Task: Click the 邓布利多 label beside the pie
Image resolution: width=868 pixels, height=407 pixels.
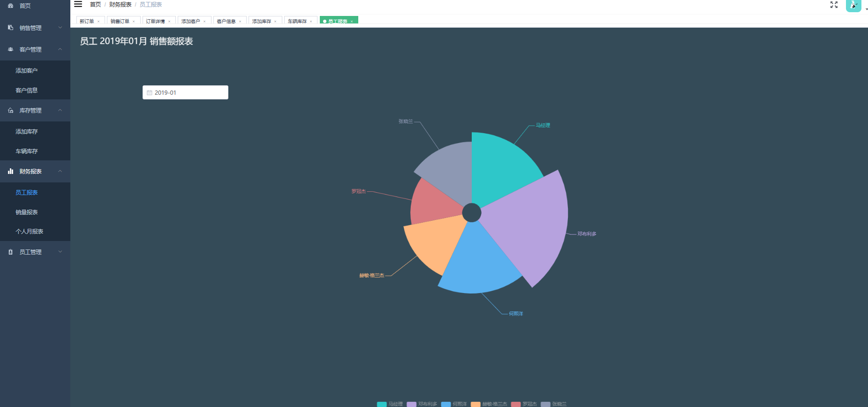Action: click(587, 234)
